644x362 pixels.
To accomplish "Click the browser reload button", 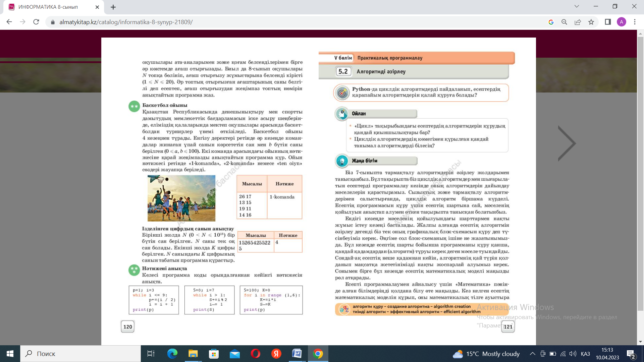I will pyautogui.click(x=36, y=22).
